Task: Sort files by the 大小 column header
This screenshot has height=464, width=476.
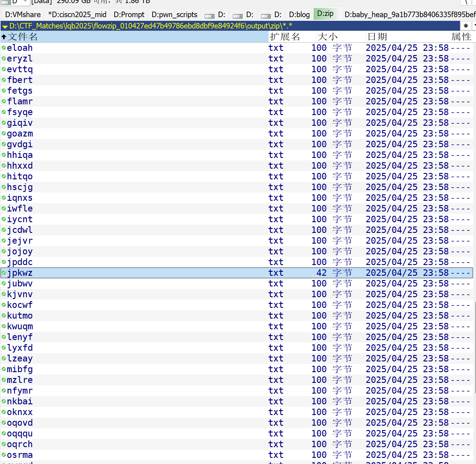Action: point(340,37)
